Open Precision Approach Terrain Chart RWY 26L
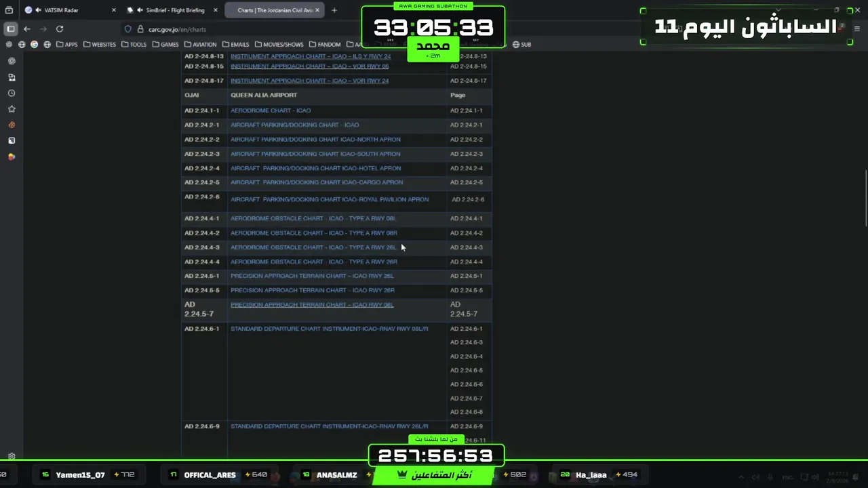The height and width of the screenshot is (488, 868). coord(312,276)
